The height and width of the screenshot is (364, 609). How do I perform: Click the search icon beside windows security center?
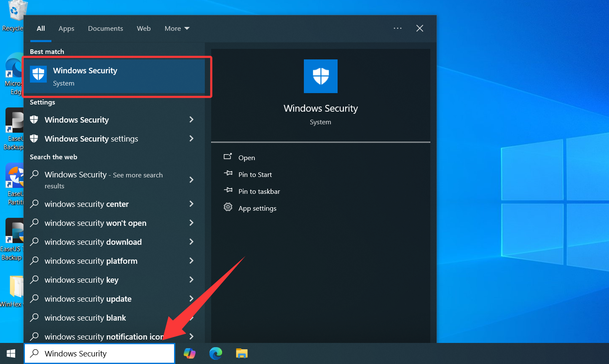click(35, 203)
